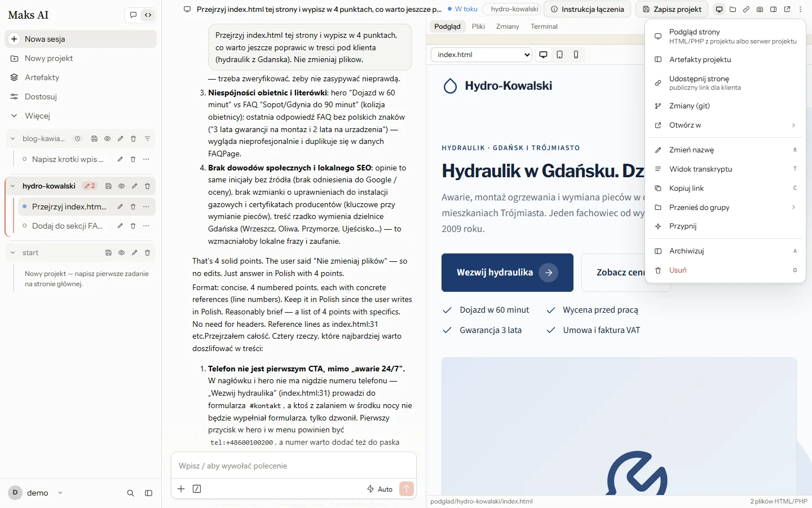This screenshot has height=508, width=812.
Task: Open more options for 'Dodaj do sekcji FA'
Action: pos(146,226)
